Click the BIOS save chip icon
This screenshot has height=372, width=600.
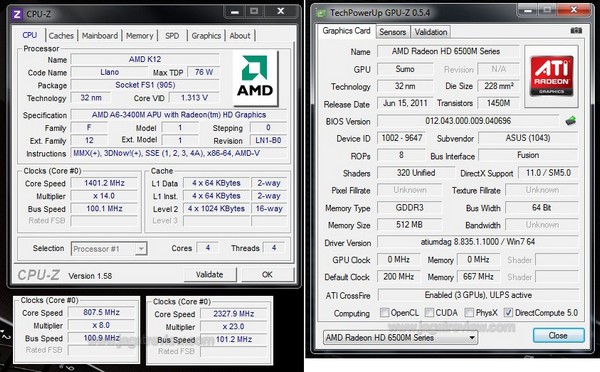point(571,121)
